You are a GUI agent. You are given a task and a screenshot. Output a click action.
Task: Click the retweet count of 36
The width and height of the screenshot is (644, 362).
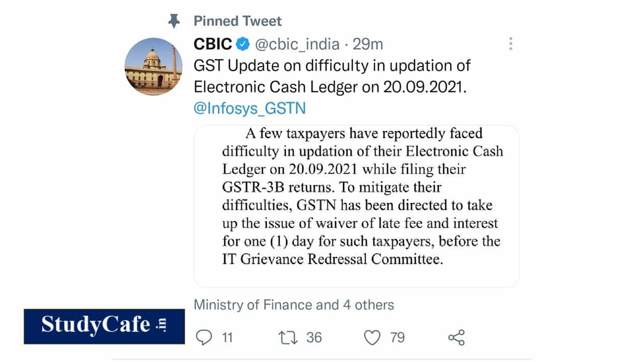(x=314, y=337)
